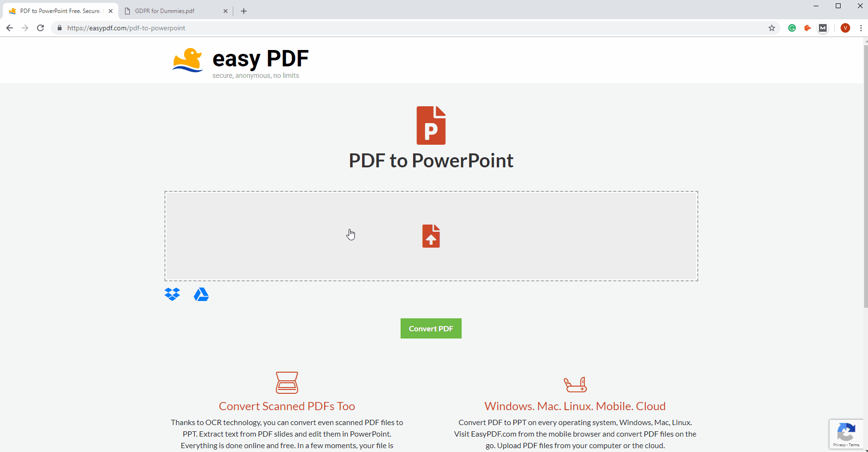
Task: Click the Swiss knife icon above Windows. Mac. Linux.
Action: pyautogui.click(x=575, y=384)
